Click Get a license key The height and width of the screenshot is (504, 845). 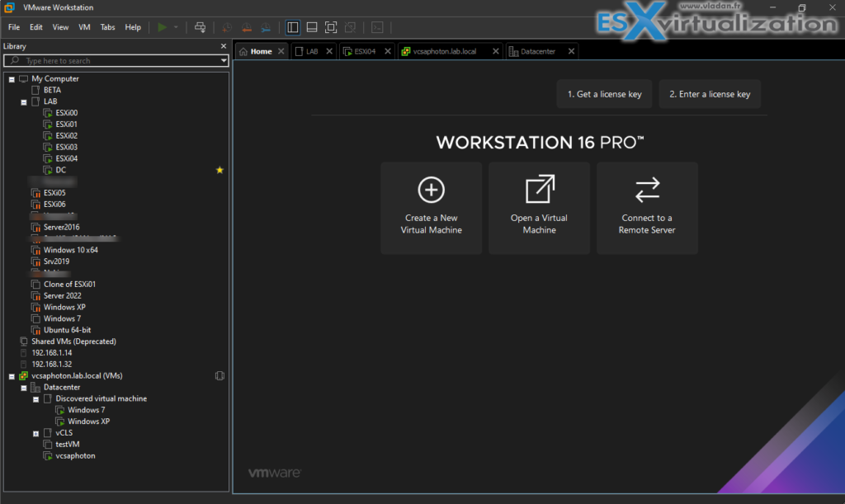coord(604,93)
